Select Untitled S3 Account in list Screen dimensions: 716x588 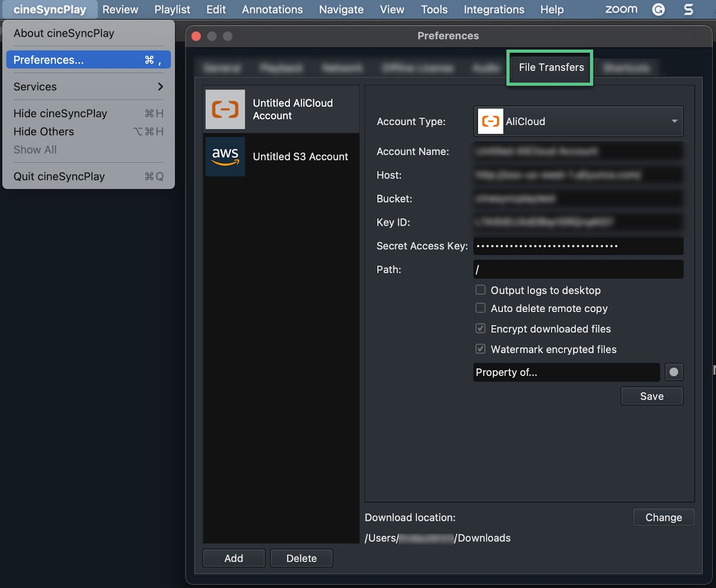pos(281,157)
